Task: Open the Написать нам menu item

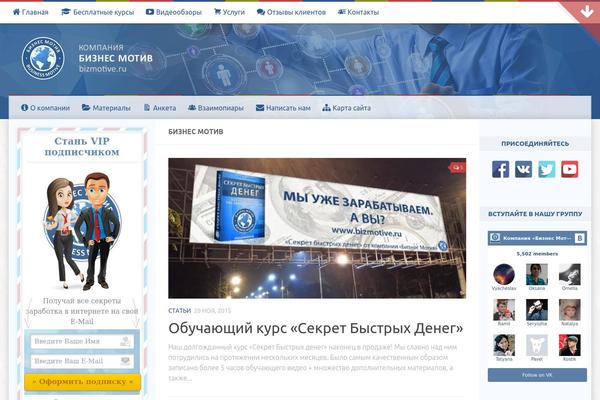Action: click(283, 108)
